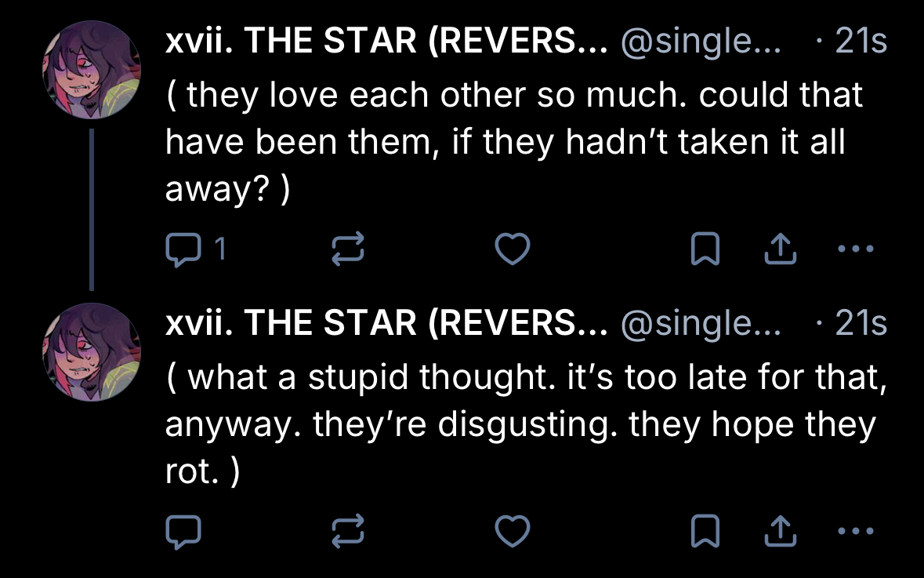The height and width of the screenshot is (578, 924).
Task: Open the "they love each other" tweet text
Action: 513,143
